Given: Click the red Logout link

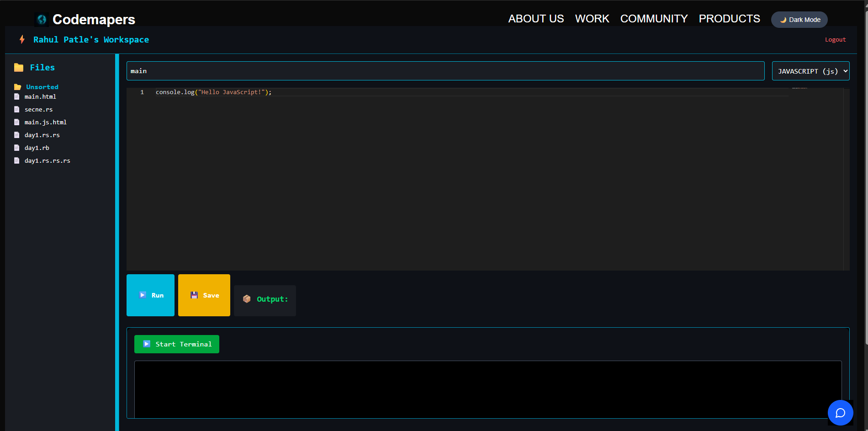Looking at the screenshot, I should coord(835,40).
